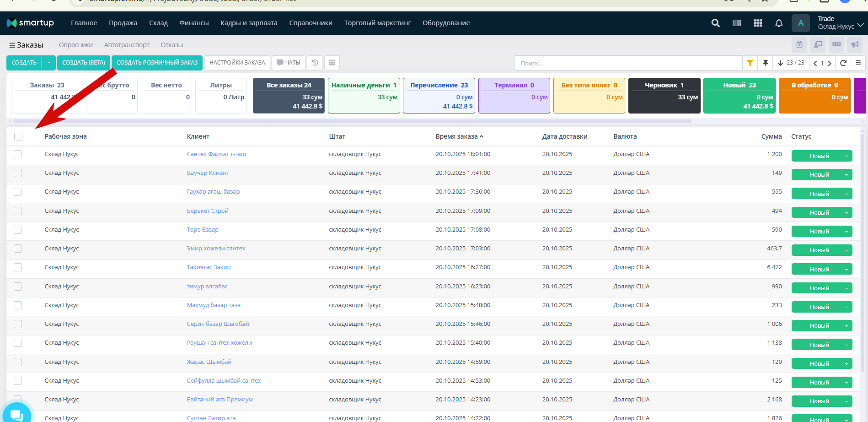Open the Берекет Строй client link
The image size is (868, 422).
(208, 211)
